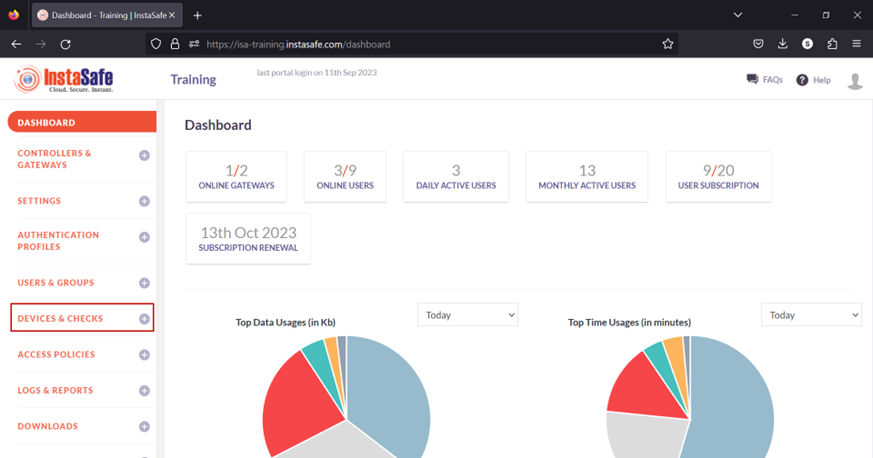Expand Controllers & Gateways menu
The image size is (873, 458).
(x=144, y=156)
